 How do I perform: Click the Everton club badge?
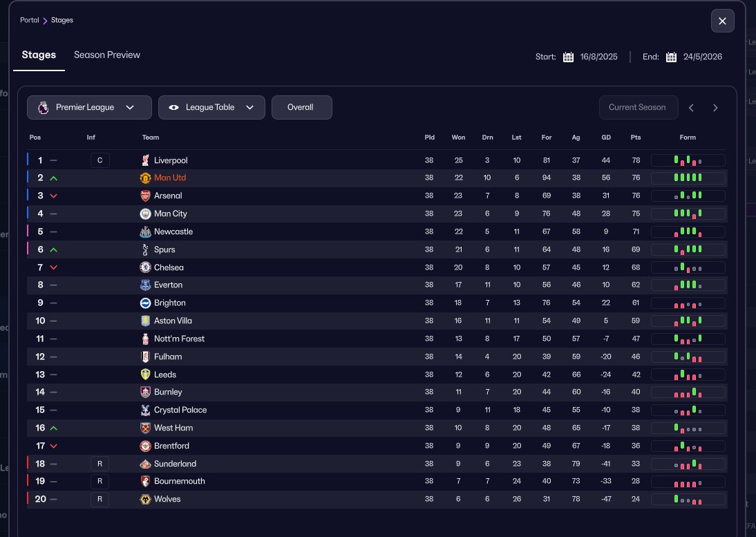click(x=145, y=285)
